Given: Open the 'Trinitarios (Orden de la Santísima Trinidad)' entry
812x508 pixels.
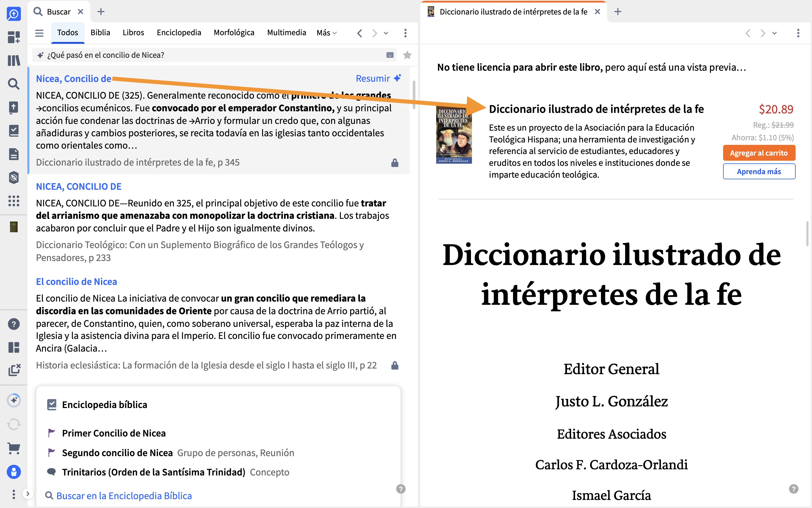Looking at the screenshot, I should tap(153, 472).
